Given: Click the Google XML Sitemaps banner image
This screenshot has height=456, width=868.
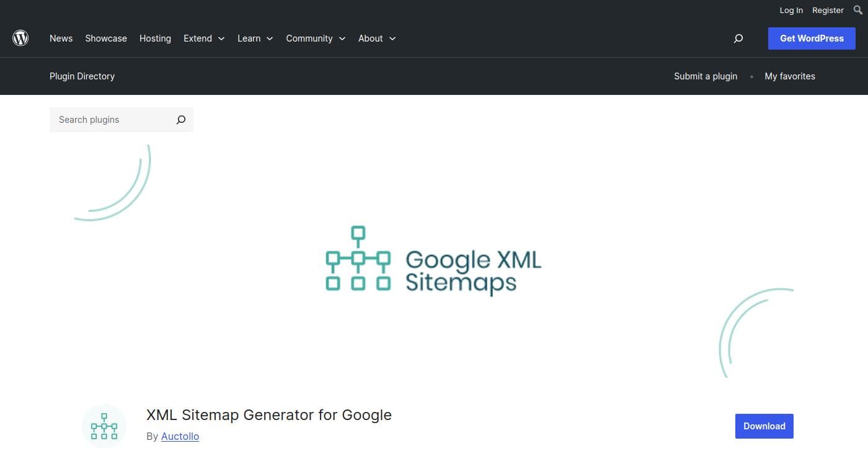Looking at the screenshot, I should 433,261.
